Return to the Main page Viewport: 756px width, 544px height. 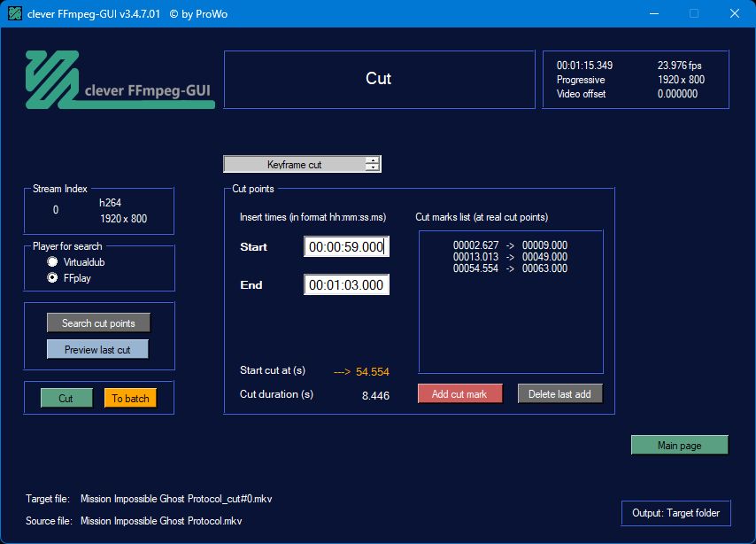tap(679, 445)
